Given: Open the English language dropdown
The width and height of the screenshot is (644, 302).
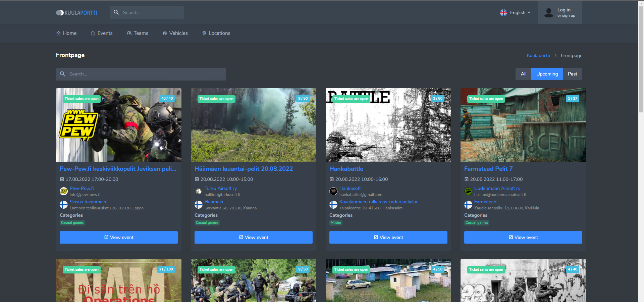Looking at the screenshot, I should point(515,12).
